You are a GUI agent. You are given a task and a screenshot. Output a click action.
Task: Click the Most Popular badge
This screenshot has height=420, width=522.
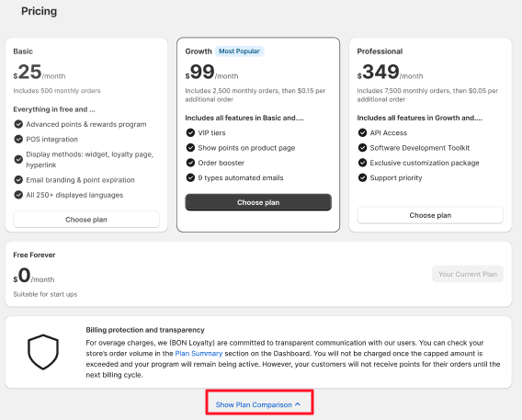coord(239,51)
